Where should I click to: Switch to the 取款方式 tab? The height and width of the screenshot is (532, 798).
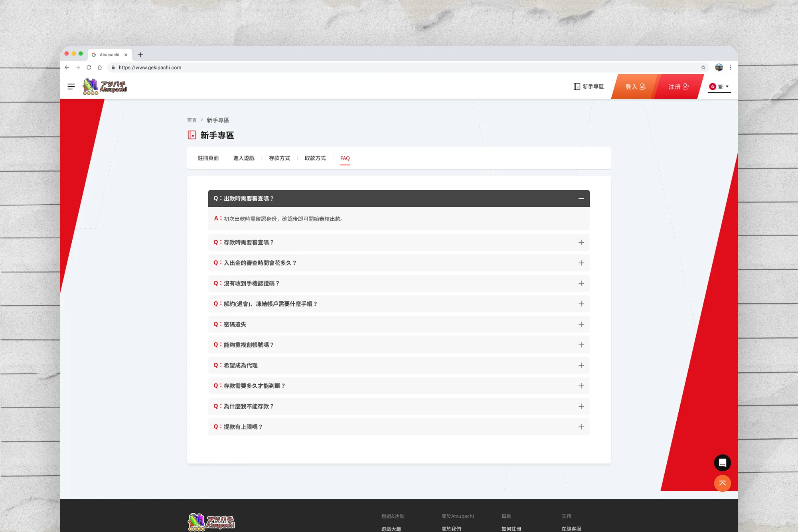pyautogui.click(x=315, y=158)
